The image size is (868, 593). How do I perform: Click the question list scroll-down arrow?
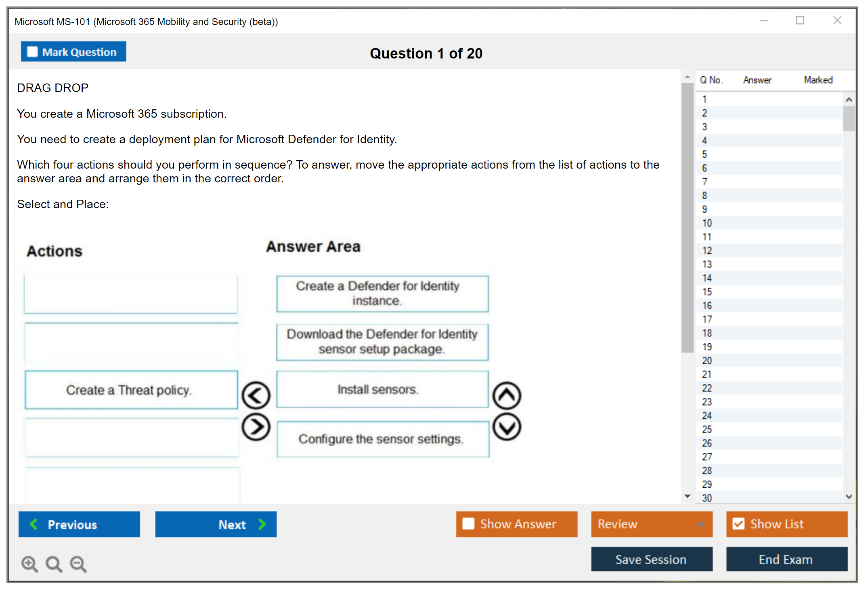849,497
